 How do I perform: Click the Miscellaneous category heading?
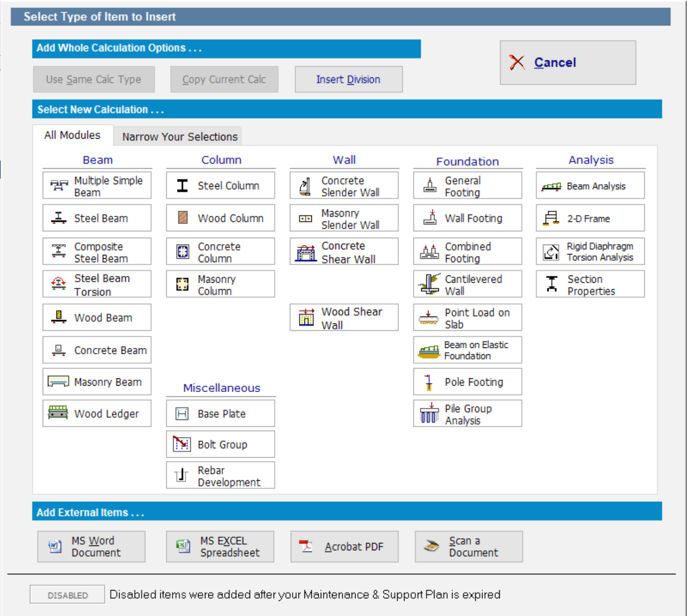tap(222, 388)
